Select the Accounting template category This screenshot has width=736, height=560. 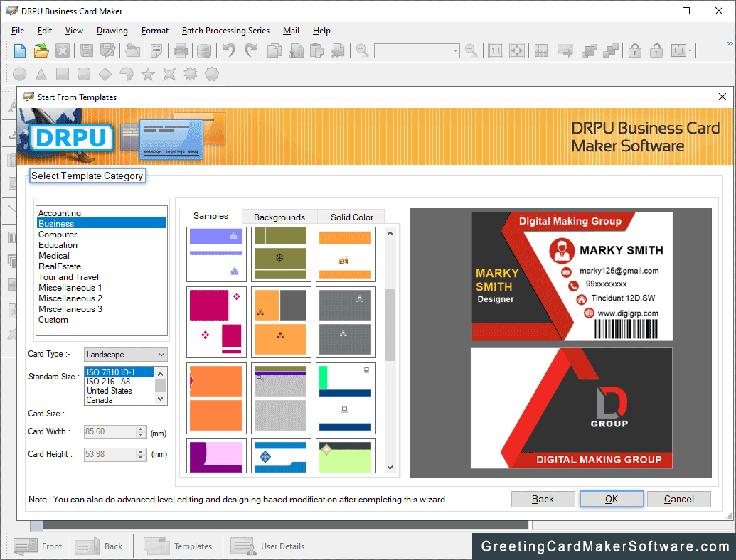[x=102, y=213]
